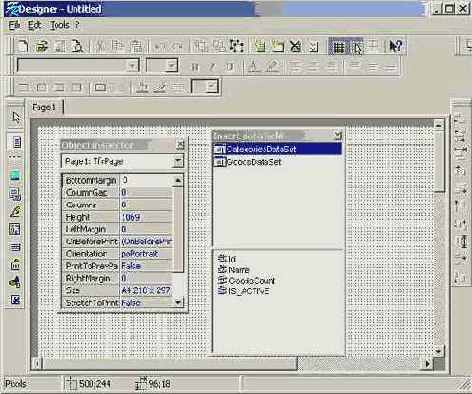Toggle Underline text formatting button
Image resolution: width=472 pixels, height=394 pixels.
tap(229, 66)
